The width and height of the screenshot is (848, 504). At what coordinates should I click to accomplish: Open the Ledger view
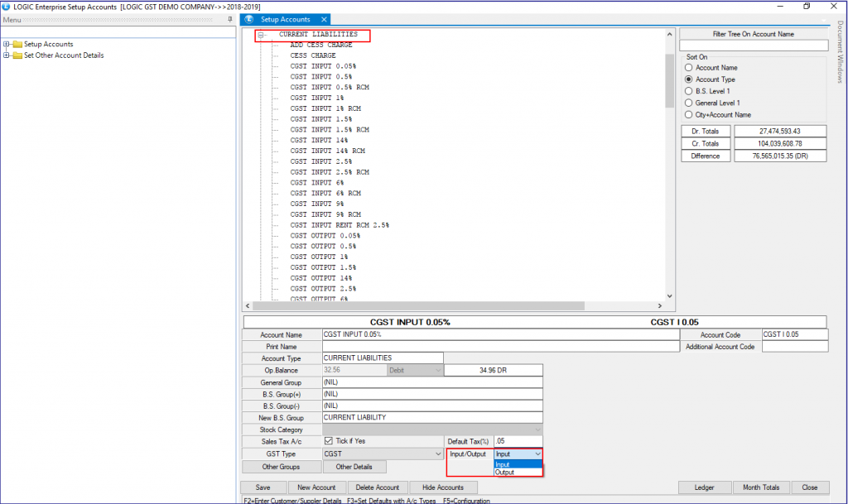[x=705, y=487]
